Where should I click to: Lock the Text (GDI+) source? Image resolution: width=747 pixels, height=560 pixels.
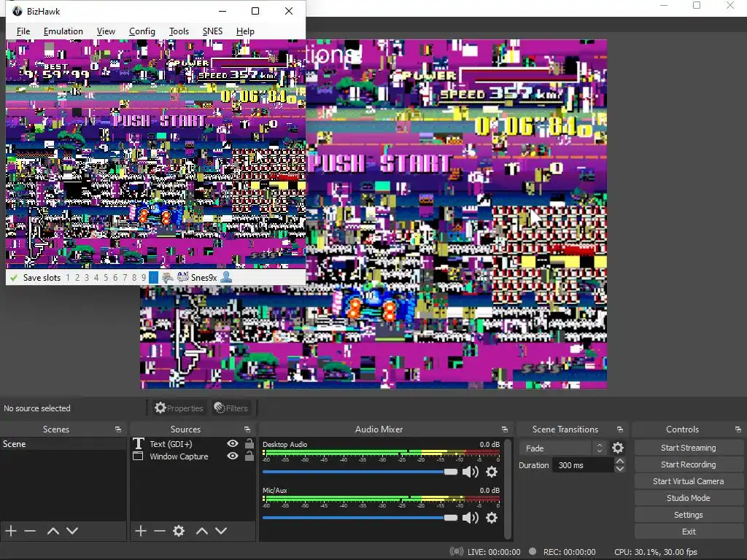(x=249, y=443)
